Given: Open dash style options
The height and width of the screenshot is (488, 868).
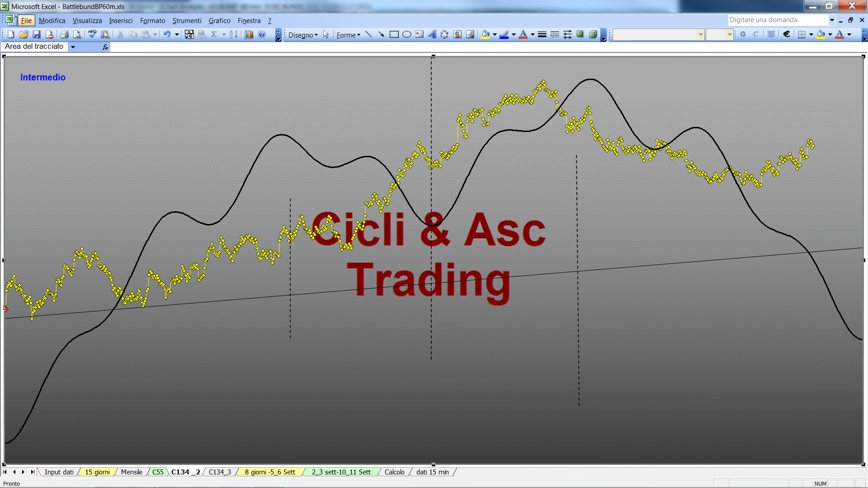Looking at the screenshot, I should tap(555, 34).
